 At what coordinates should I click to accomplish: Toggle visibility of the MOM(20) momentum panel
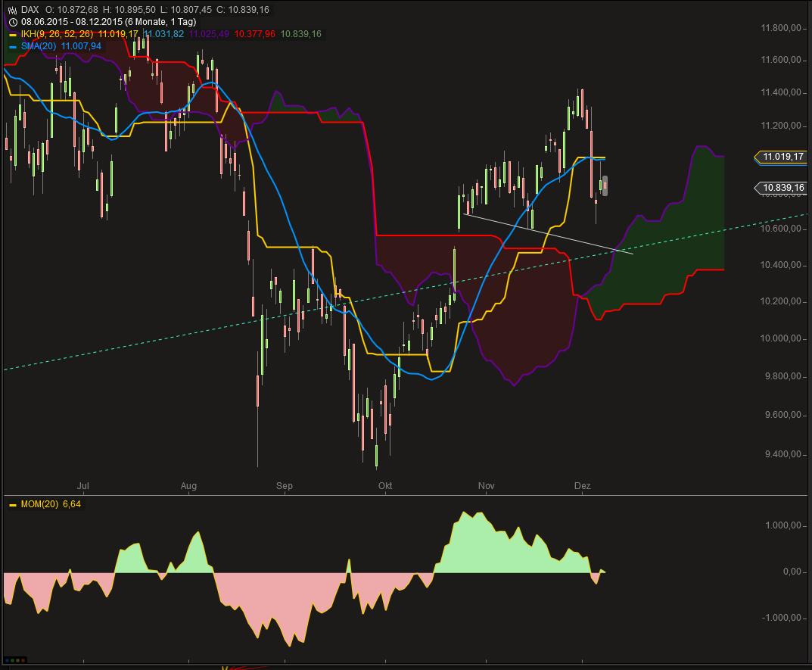11,503
